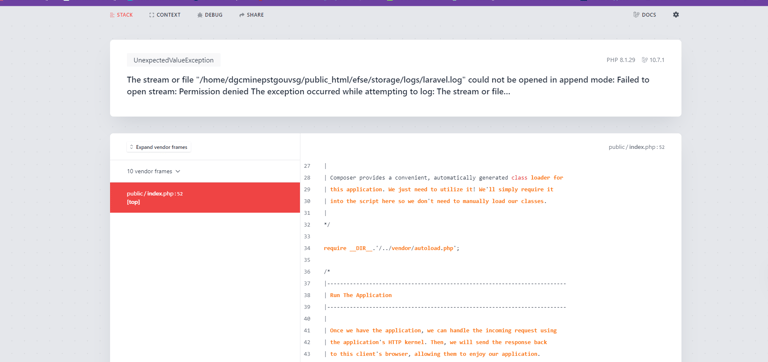Click the require vendor/autoload.php code line

(x=391, y=248)
